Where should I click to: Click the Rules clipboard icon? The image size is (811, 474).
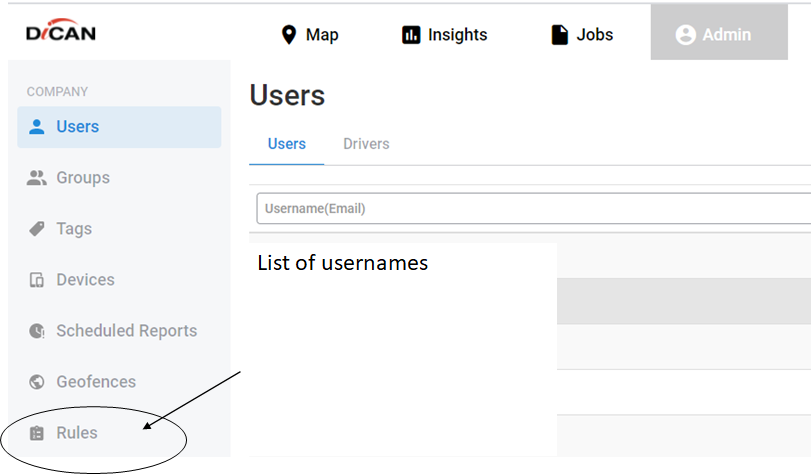(37, 433)
